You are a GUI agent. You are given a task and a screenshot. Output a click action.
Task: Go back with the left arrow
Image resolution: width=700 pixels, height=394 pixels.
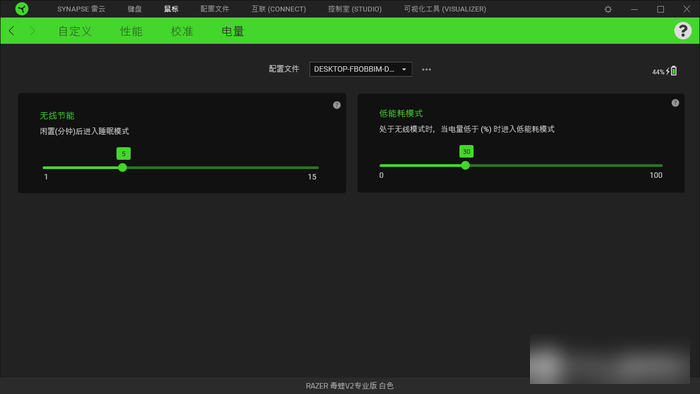coord(12,31)
